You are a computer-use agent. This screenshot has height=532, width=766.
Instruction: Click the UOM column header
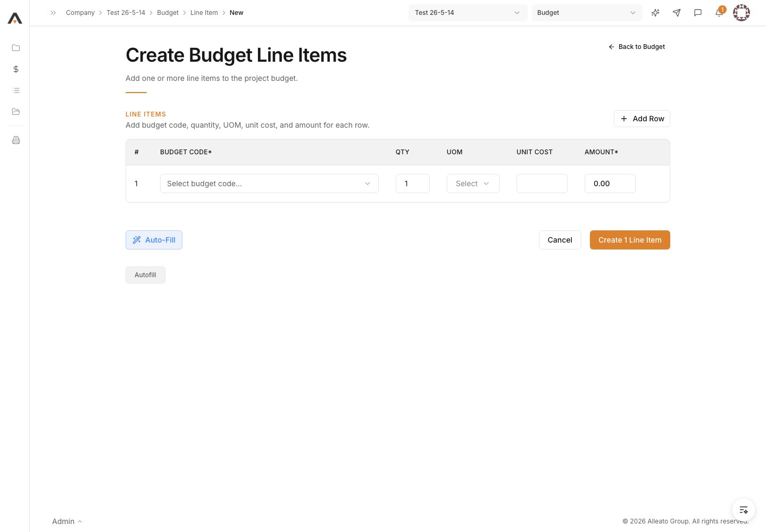(x=455, y=152)
